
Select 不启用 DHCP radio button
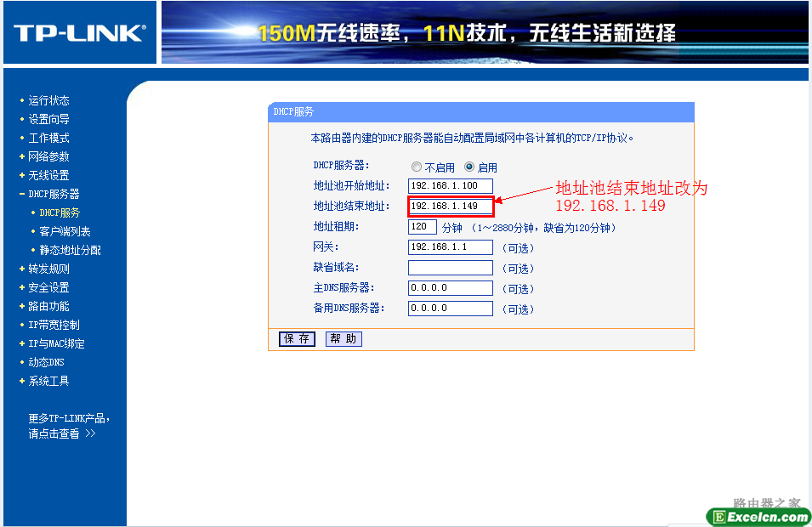(417, 167)
